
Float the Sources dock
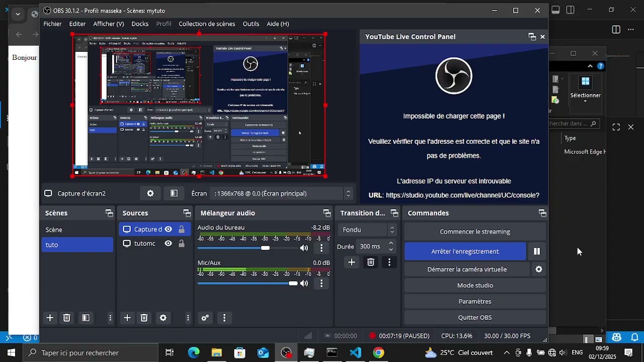[x=187, y=213]
